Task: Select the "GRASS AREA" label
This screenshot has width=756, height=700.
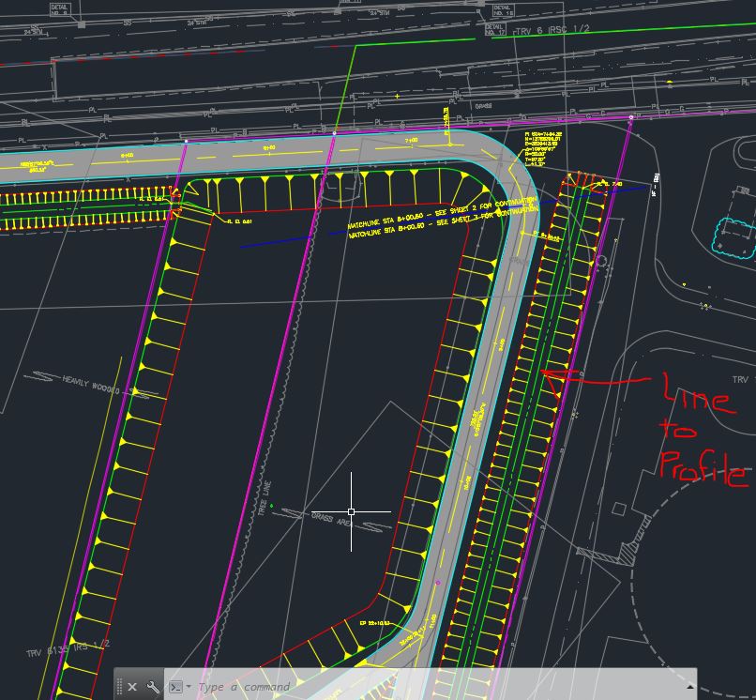Action: click(x=332, y=519)
